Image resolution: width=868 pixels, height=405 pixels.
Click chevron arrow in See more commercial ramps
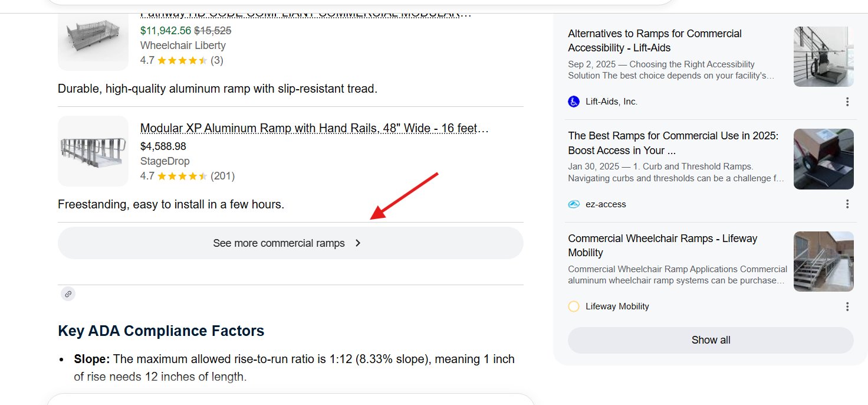[x=358, y=243]
